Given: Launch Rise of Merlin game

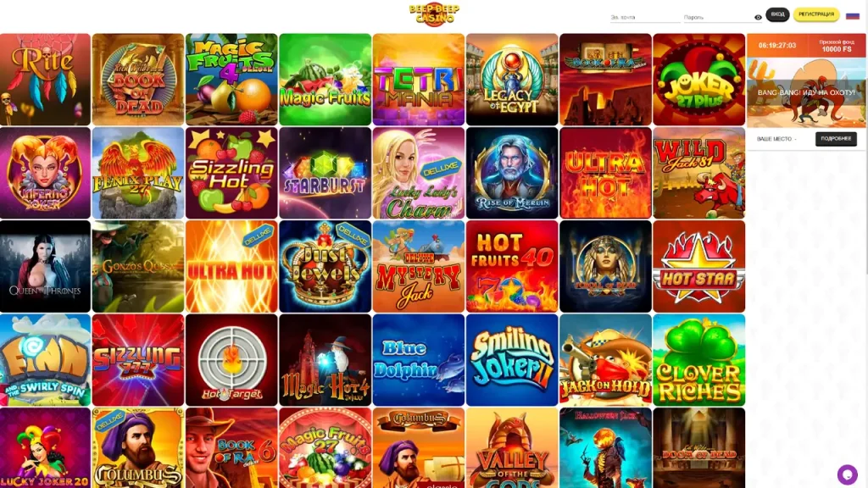Looking at the screenshot, I should tap(512, 173).
